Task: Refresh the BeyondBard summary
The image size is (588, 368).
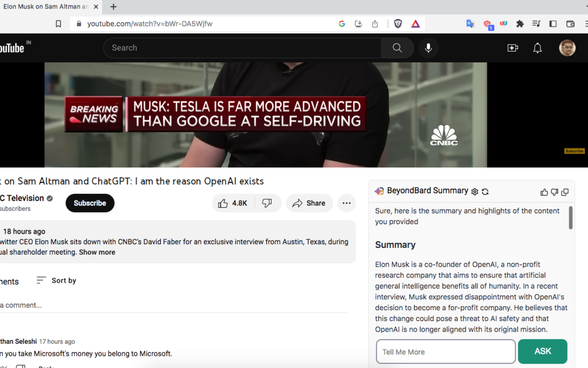Action: coord(485,192)
